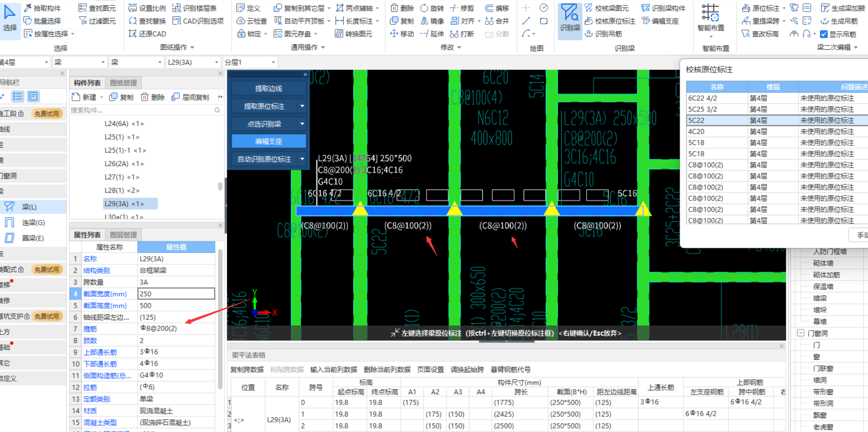
Task: Click 层间复制 button
Action: [190, 97]
